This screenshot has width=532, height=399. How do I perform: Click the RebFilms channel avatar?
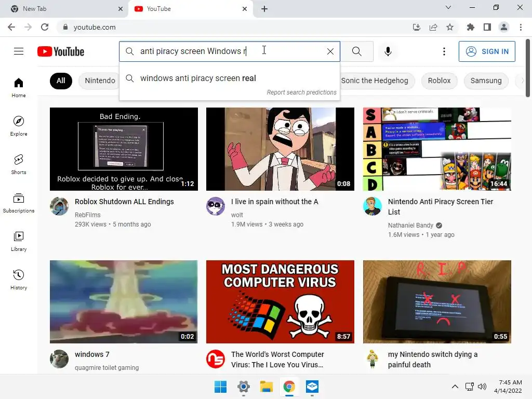click(59, 206)
